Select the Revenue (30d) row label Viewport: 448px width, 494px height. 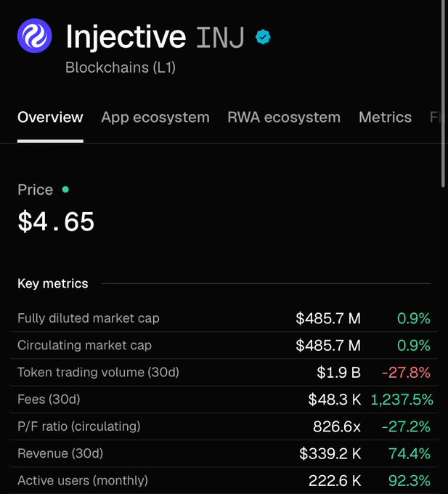pyautogui.click(x=60, y=453)
